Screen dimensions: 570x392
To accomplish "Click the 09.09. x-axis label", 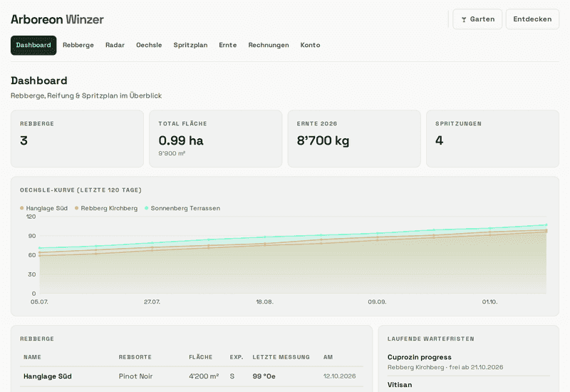I will point(377,301).
